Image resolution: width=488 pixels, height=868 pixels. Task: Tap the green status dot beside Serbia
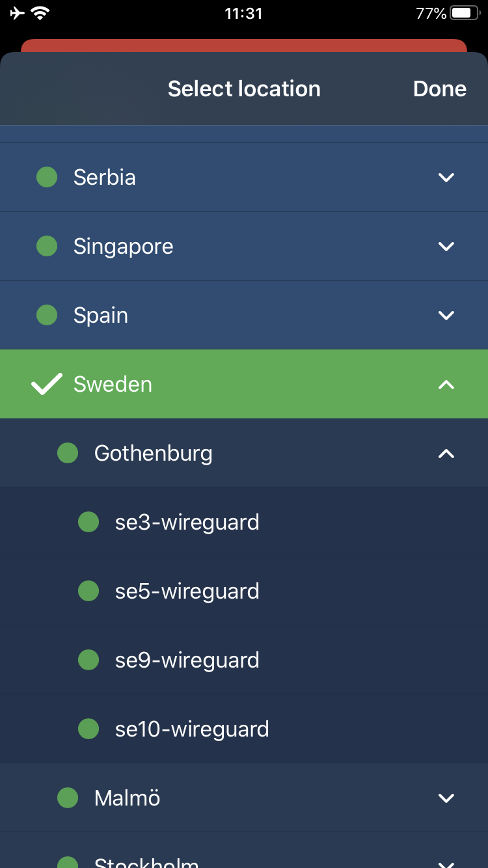click(x=47, y=177)
